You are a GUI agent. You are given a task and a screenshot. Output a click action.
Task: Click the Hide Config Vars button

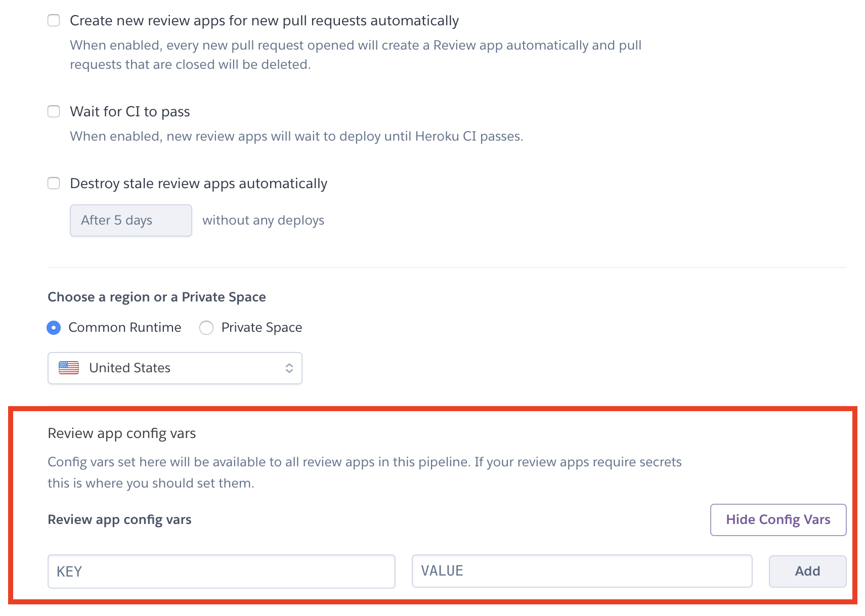(778, 519)
